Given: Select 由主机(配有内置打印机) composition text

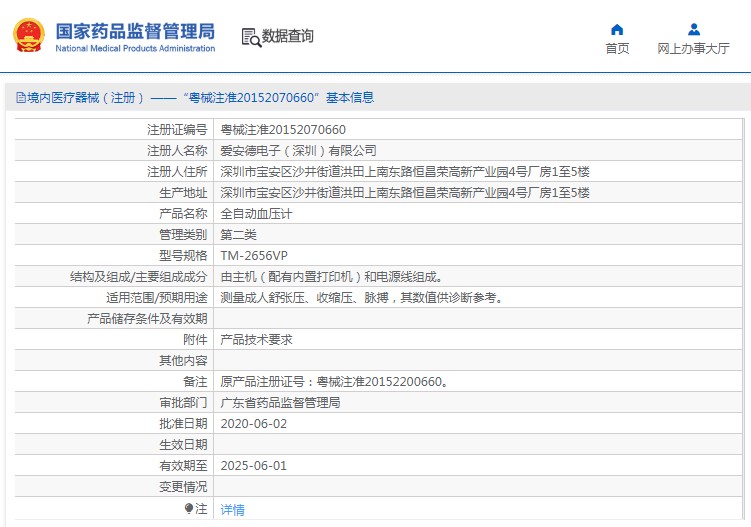Looking at the screenshot, I should click(332, 277).
